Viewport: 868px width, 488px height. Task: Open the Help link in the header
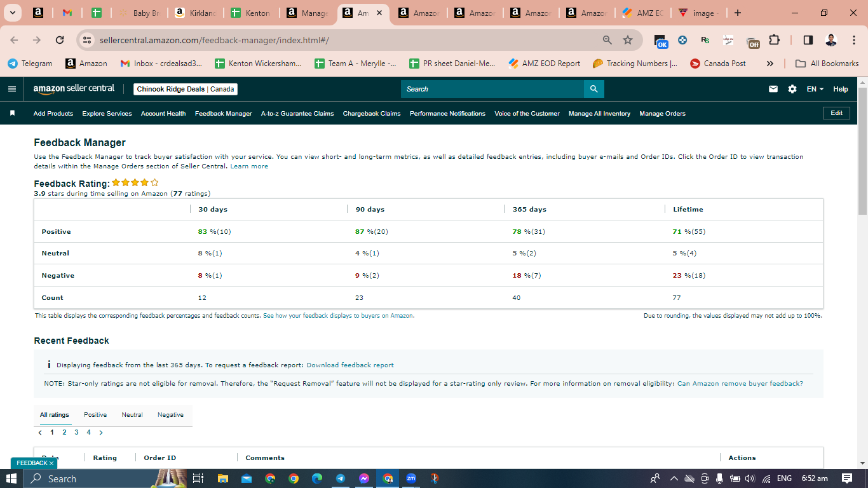[841, 89]
